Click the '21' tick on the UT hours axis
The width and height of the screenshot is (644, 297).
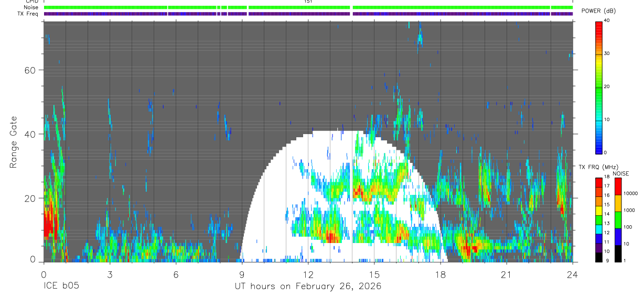click(x=506, y=275)
